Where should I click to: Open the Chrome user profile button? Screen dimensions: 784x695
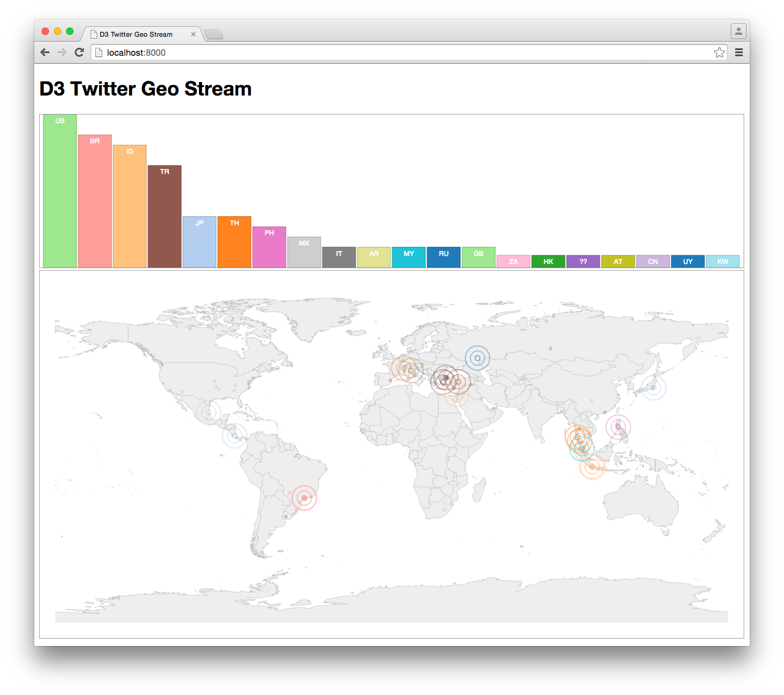pyautogui.click(x=739, y=31)
